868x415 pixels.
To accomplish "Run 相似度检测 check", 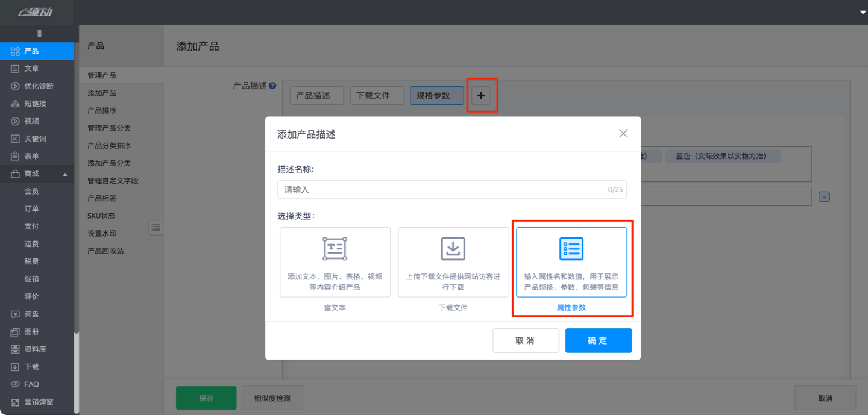I will click(x=272, y=398).
